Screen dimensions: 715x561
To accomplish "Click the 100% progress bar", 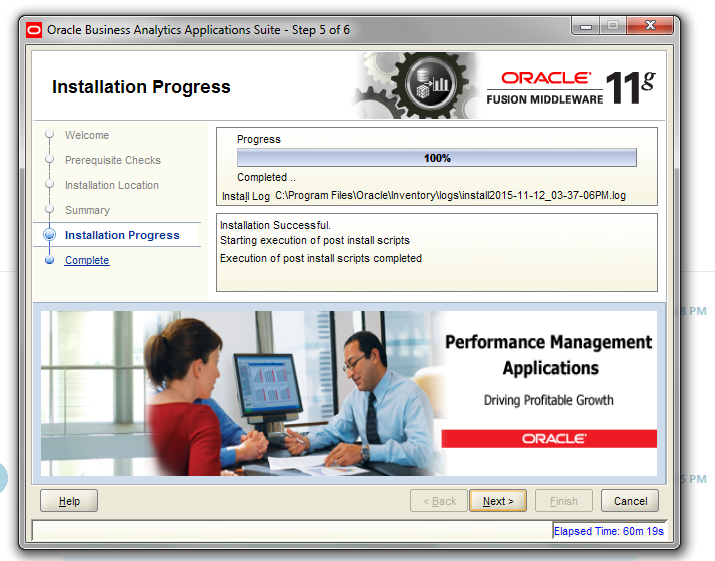I will tap(437, 158).
